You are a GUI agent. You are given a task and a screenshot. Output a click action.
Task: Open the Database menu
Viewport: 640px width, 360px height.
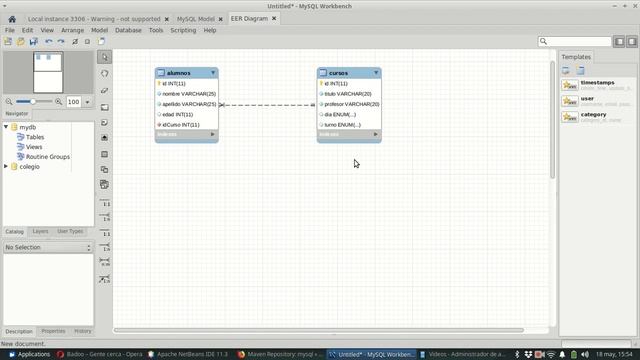128,30
